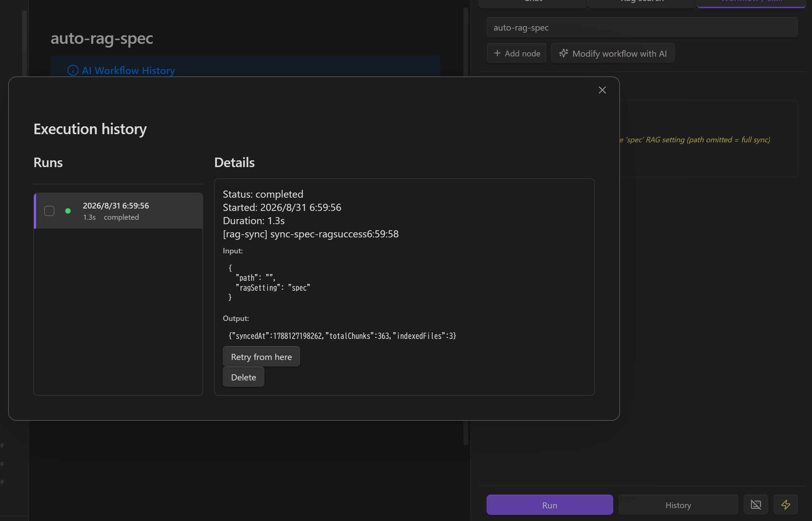Image resolution: width=812 pixels, height=521 pixels.
Task: Click the 'Runs' column heading
Action: click(x=48, y=162)
